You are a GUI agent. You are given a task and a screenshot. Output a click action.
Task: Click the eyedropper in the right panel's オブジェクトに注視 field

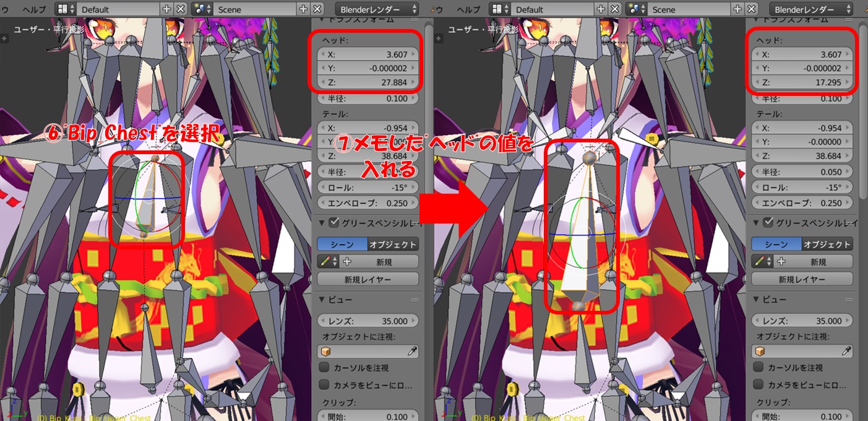coord(845,352)
